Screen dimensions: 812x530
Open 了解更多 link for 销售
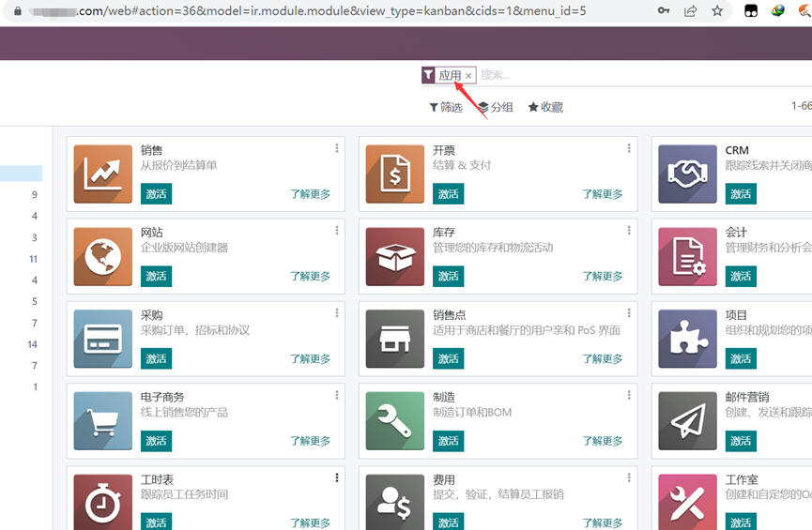310,194
